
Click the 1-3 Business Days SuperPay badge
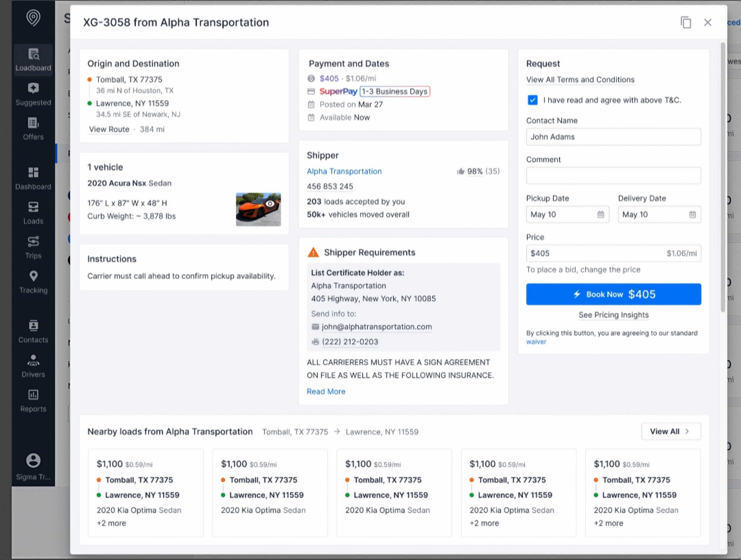click(395, 91)
